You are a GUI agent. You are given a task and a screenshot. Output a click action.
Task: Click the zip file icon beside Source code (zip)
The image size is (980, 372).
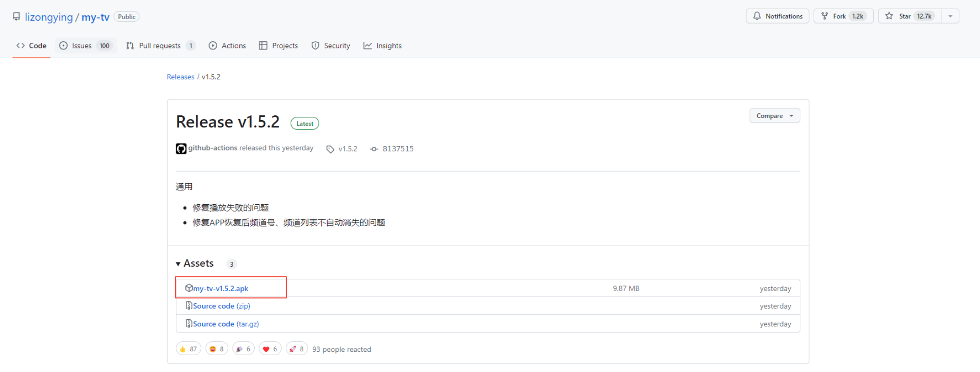tap(189, 306)
